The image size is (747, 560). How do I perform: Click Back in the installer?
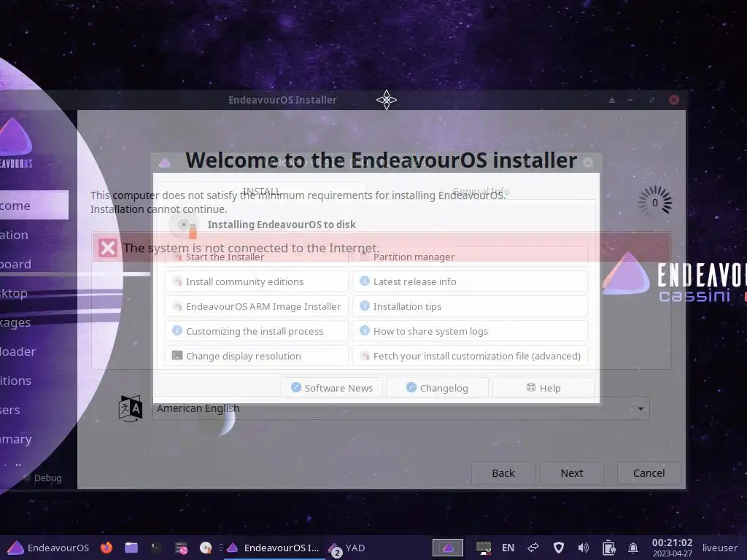pos(503,472)
